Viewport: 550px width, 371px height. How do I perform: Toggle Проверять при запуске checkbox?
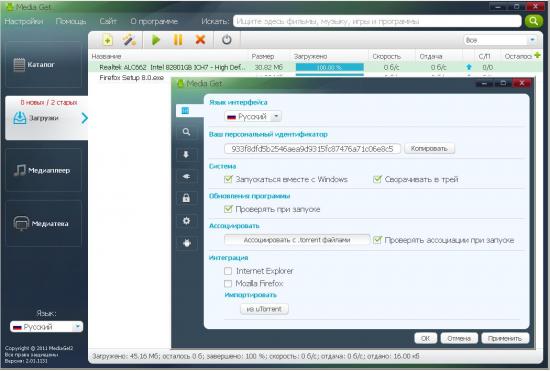point(228,209)
